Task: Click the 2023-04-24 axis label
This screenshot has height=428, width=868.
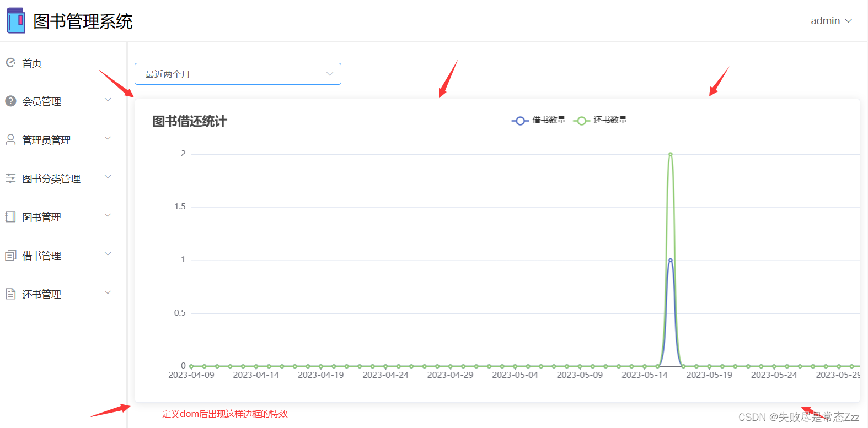Action: [385, 375]
